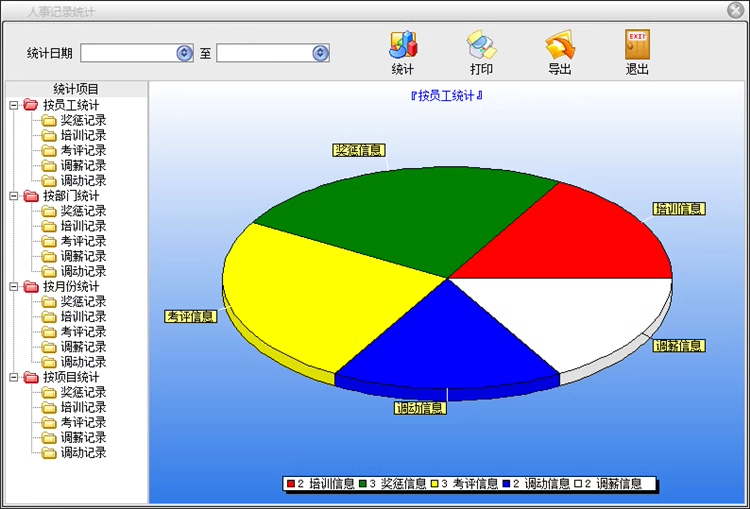This screenshot has height=509, width=750.
Task: Collapse the 按月份统计 tree node
Action: 13,287
